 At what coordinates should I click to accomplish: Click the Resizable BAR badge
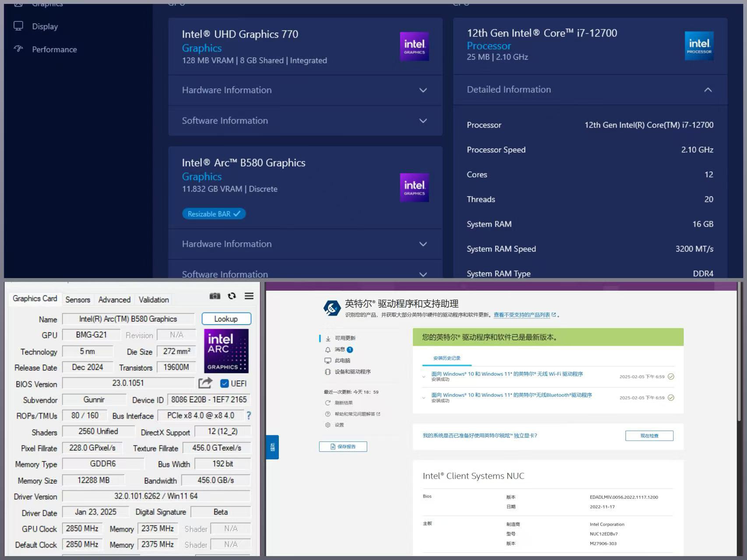(x=214, y=214)
